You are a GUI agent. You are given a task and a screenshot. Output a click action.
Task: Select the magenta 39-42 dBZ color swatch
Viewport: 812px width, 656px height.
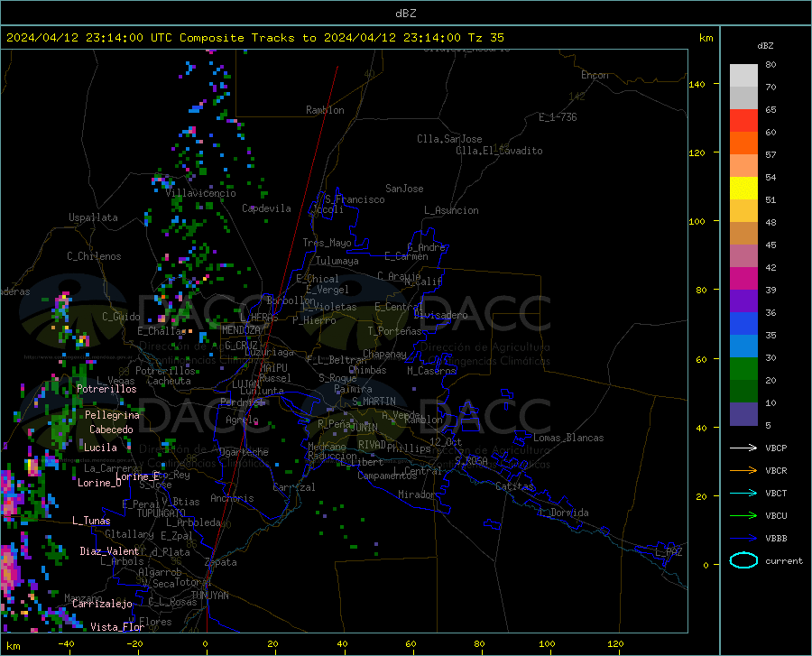pos(743,279)
